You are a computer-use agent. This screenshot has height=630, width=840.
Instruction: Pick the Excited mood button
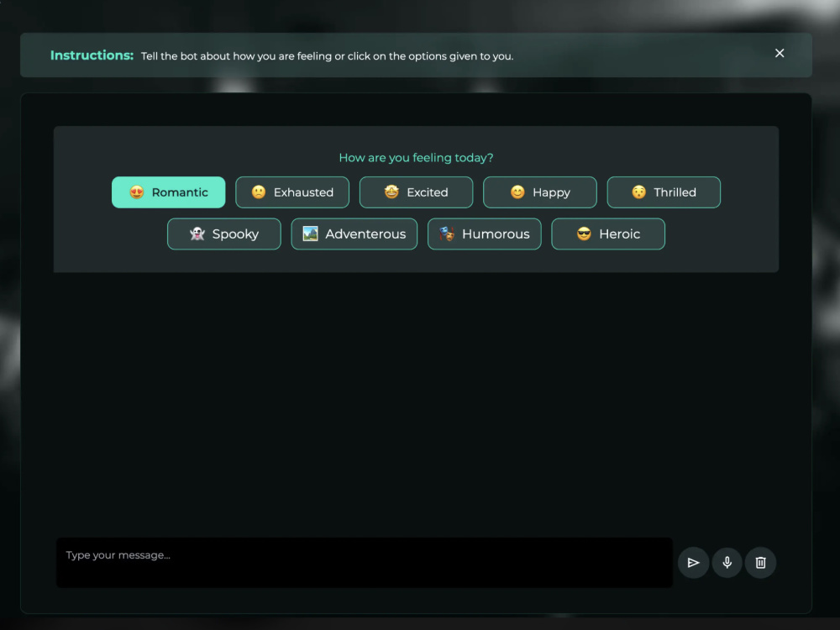[417, 192]
